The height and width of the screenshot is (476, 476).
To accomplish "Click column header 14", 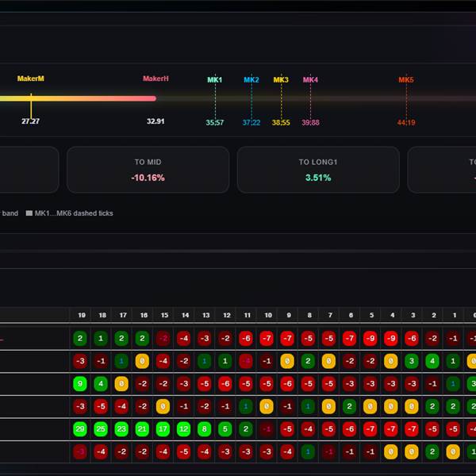I will pos(185,315).
